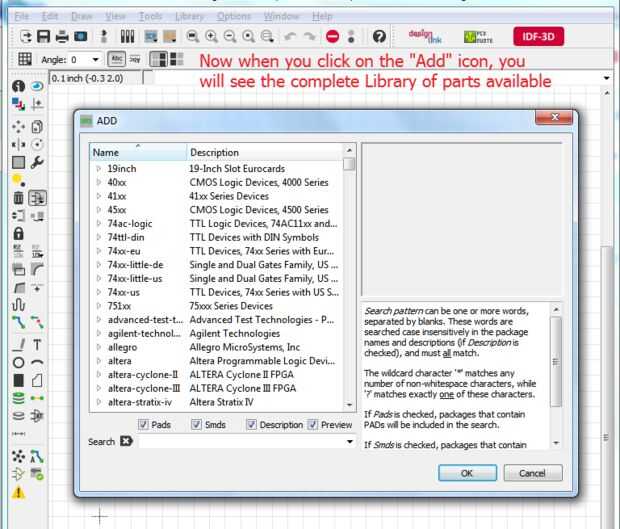The image size is (620, 529).
Task: Click the Zoom to fit icon
Action: pos(193,36)
